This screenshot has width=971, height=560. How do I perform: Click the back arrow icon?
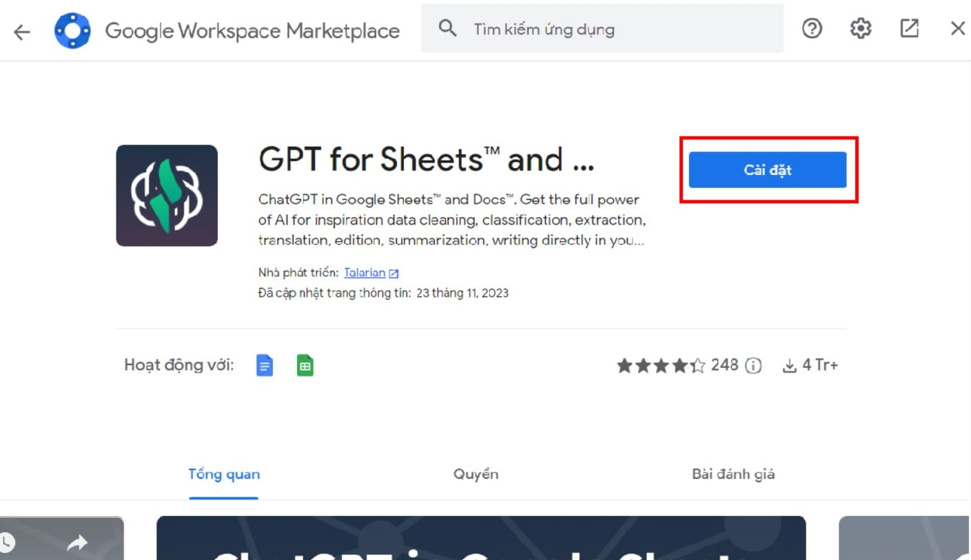pos(22,31)
